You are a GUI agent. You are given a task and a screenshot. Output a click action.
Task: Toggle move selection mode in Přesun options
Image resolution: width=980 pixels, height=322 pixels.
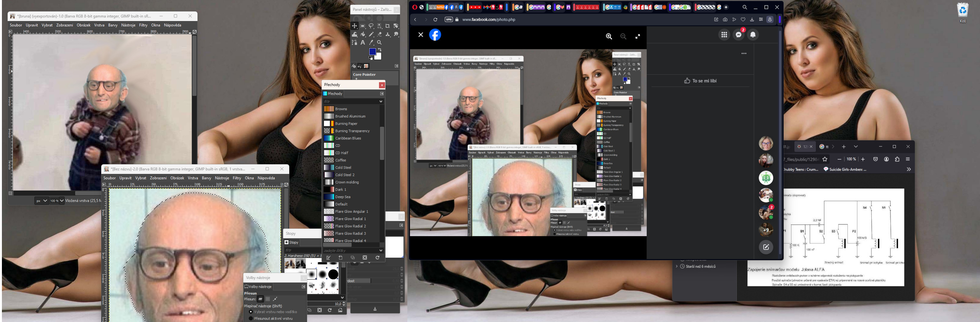(x=268, y=299)
